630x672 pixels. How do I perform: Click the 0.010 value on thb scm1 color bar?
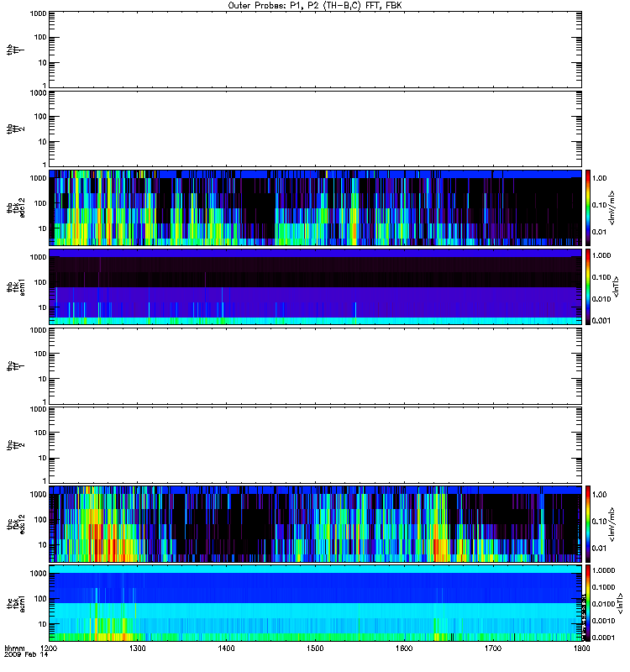click(x=601, y=299)
